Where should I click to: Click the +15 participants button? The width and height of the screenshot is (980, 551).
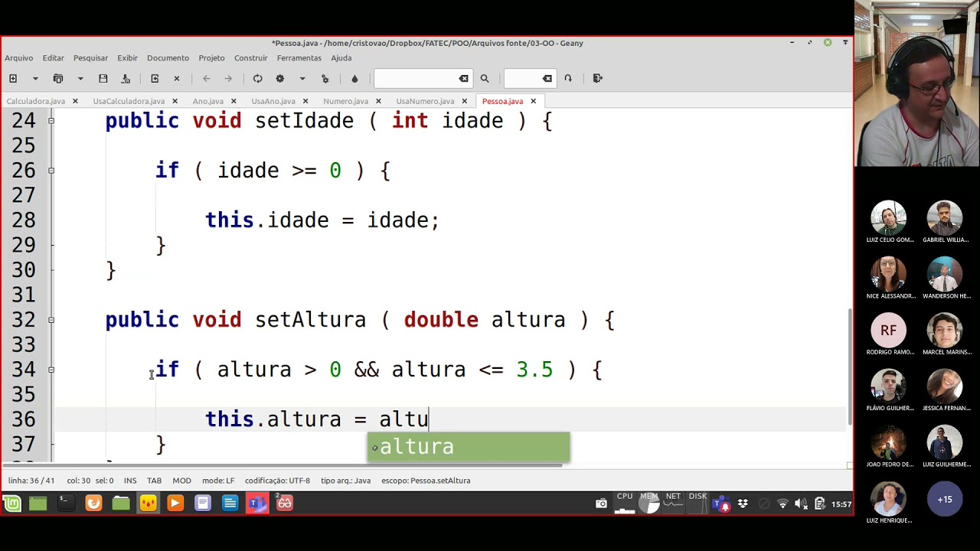coord(945,500)
